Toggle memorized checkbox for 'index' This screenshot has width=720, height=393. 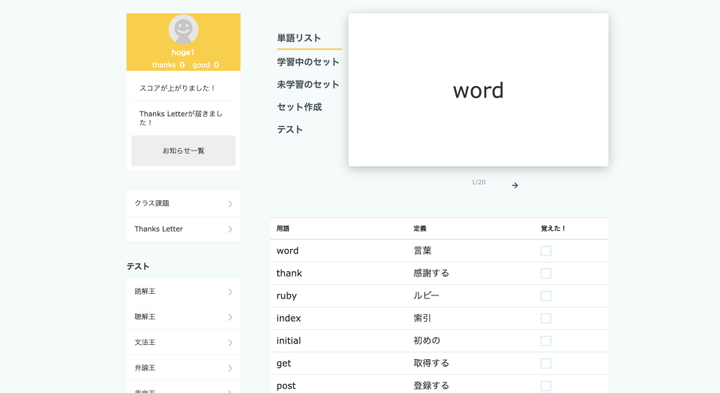(546, 318)
